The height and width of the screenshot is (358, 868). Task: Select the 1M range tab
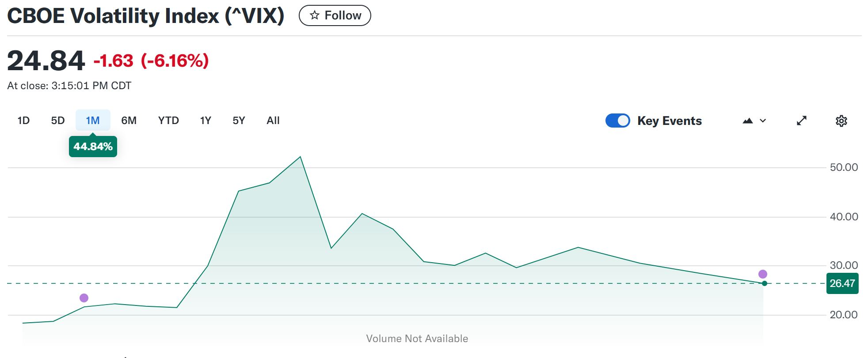[x=93, y=121]
